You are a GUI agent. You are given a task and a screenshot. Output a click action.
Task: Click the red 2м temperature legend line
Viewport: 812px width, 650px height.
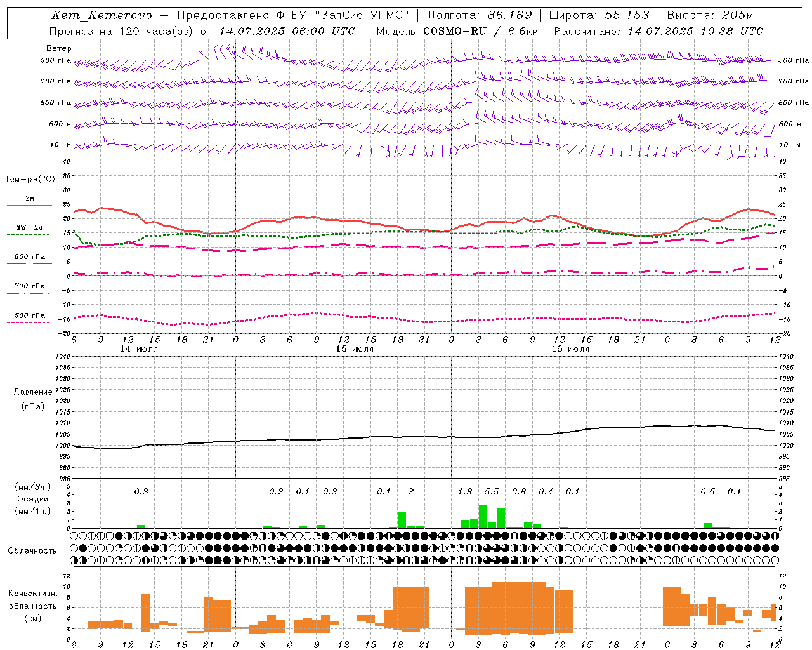[29, 206]
